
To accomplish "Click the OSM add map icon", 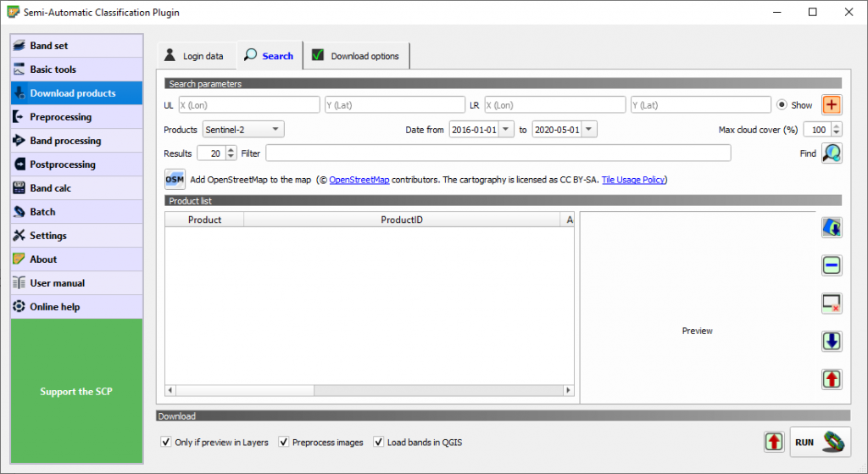I will pyautogui.click(x=175, y=180).
